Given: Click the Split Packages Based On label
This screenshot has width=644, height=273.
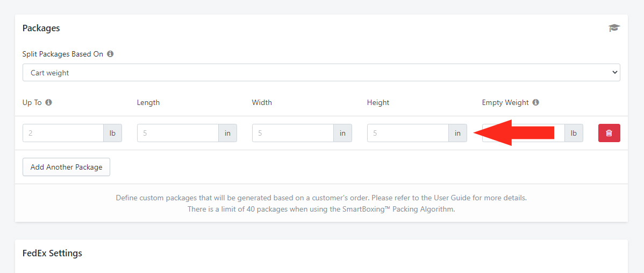Looking at the screenshot, I should [62, 54].
